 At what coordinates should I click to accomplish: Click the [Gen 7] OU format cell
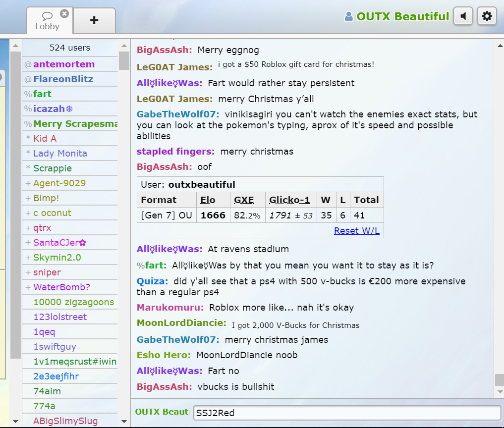click(167, 215)
